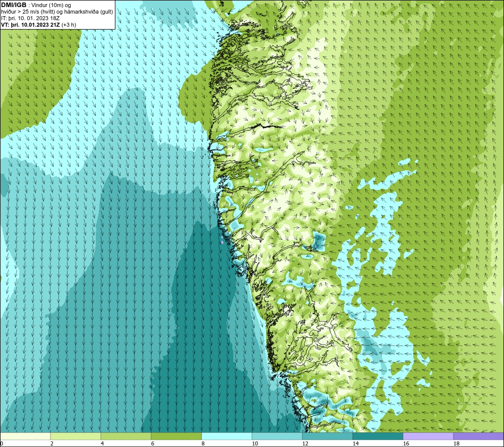Click the 2-4 m/s light green legend swatch
Viewport: 504px width, 447px height.
[76, 436]
